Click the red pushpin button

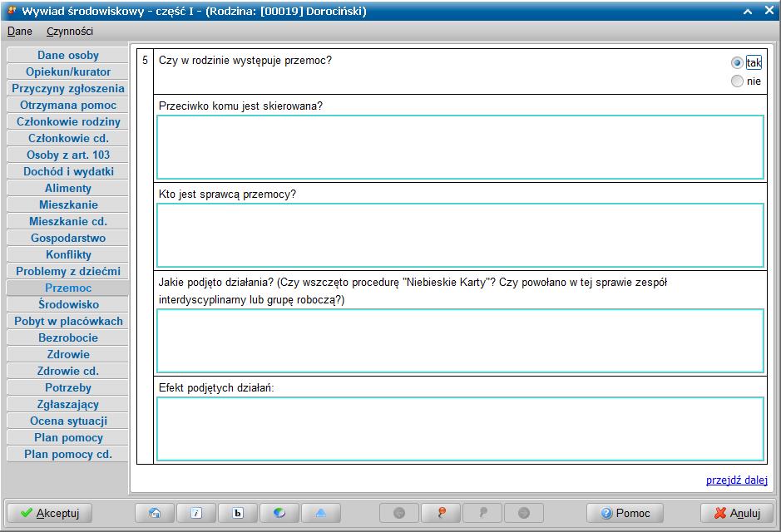(x=441, y=513)
